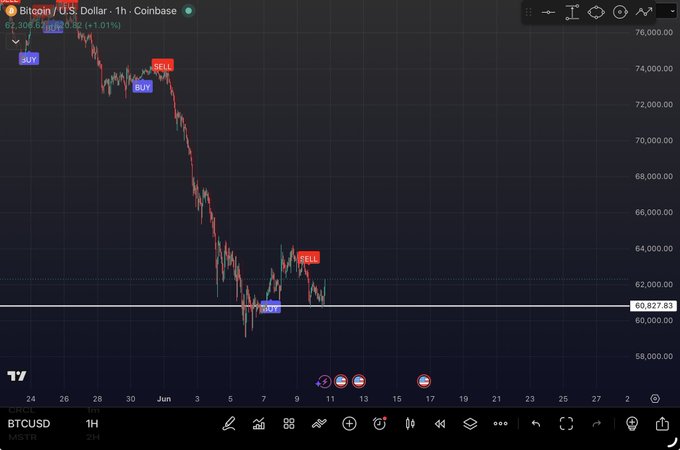Open the Bitcoin / U.S. Dollar symbol title

98,11
